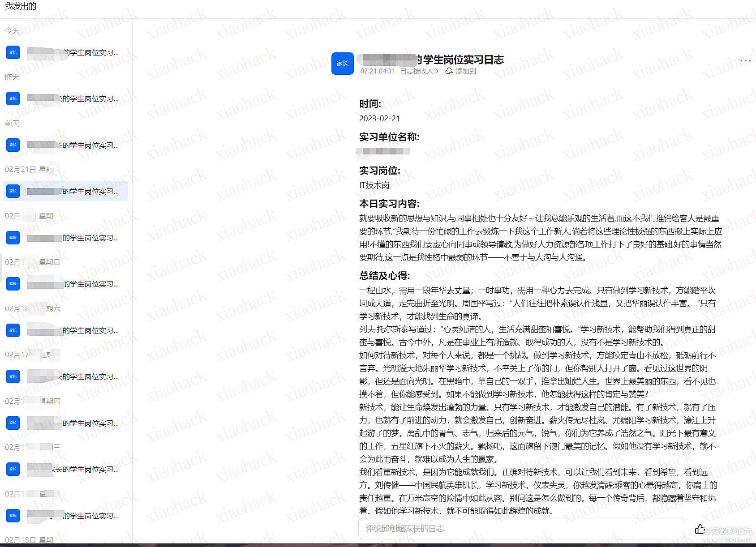Click the 家长 avatar under 今天
This screenshot has height=547, width=756.
click(x=13, y=52)
